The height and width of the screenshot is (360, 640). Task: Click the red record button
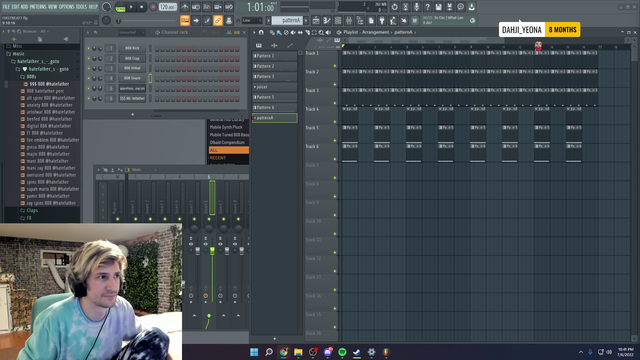point(153,7)
